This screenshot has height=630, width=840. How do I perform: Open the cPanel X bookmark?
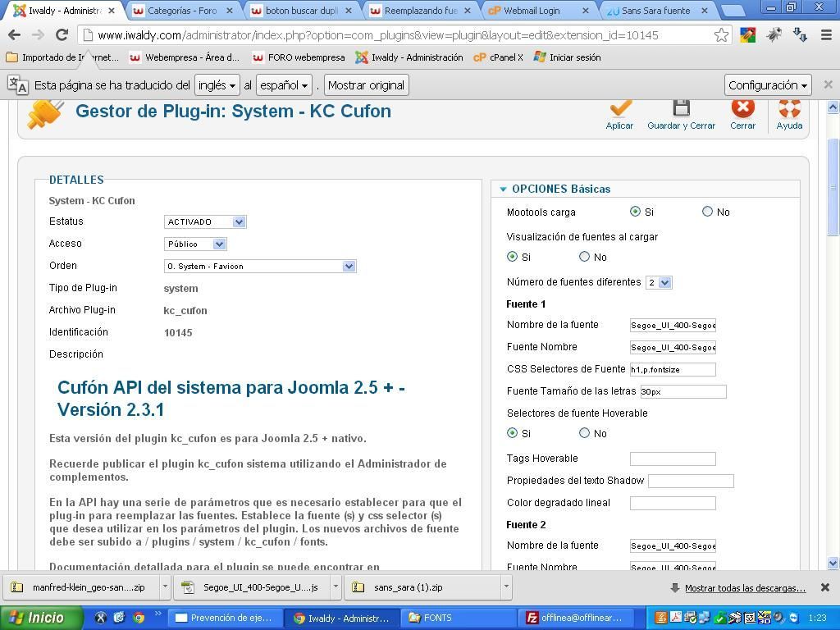tap(498, 57)
